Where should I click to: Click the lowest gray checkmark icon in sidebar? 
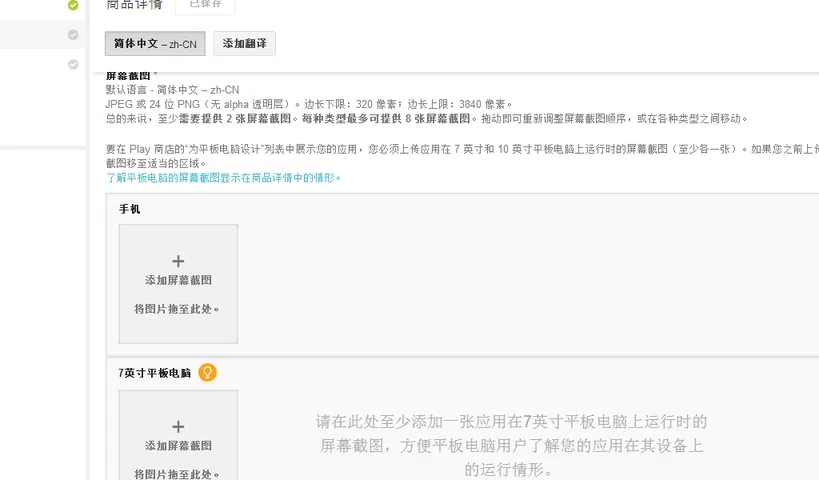pyautogui.click(x=73, y=64)
